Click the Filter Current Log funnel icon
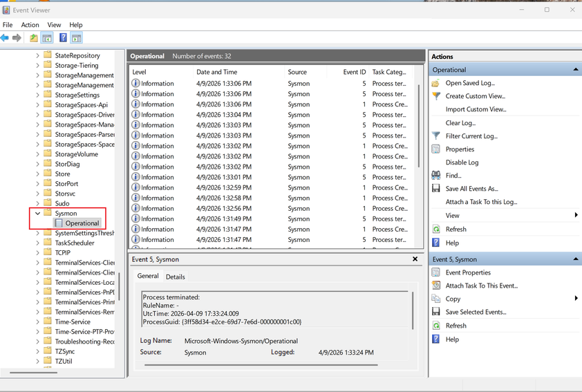Viewport: 582px width, 392px height. click(x=436, y=136)
